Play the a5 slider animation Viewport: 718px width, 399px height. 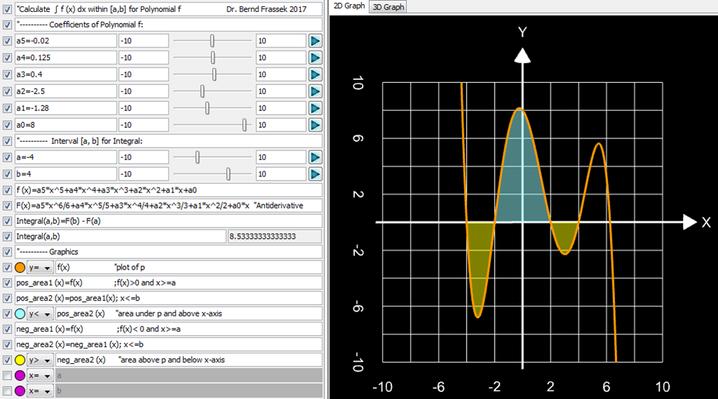[x=315, y=41]
